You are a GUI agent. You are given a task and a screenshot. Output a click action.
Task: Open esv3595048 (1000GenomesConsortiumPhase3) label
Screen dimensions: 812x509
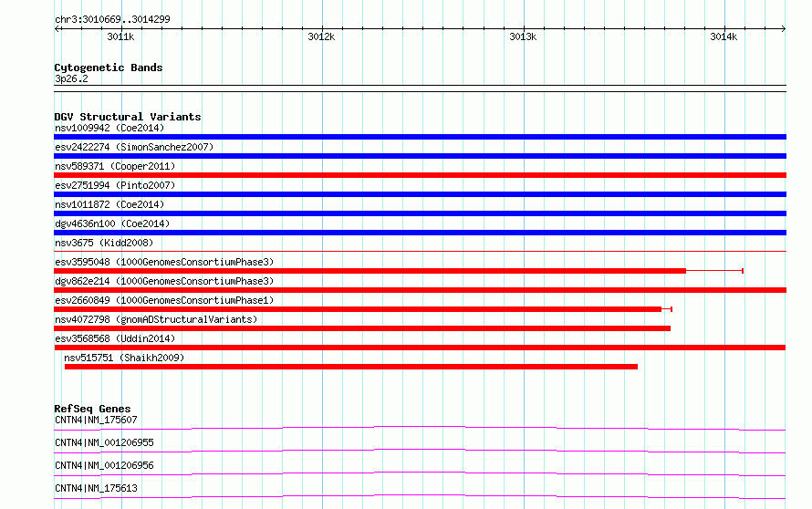[164, 262]
